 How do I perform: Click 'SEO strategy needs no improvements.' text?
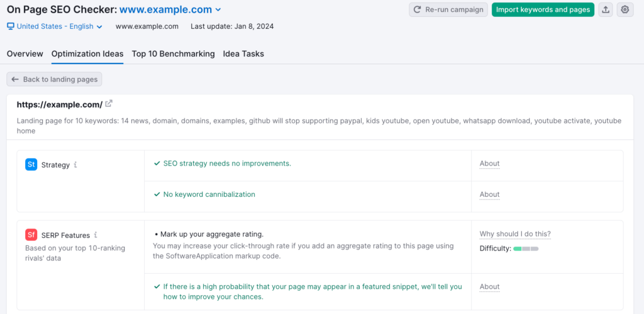227,163
